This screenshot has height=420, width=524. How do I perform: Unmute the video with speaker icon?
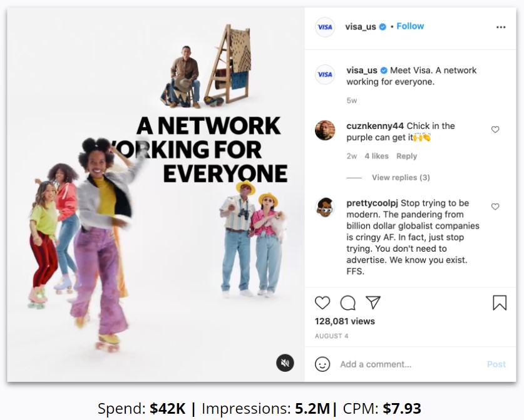point(285,363)
